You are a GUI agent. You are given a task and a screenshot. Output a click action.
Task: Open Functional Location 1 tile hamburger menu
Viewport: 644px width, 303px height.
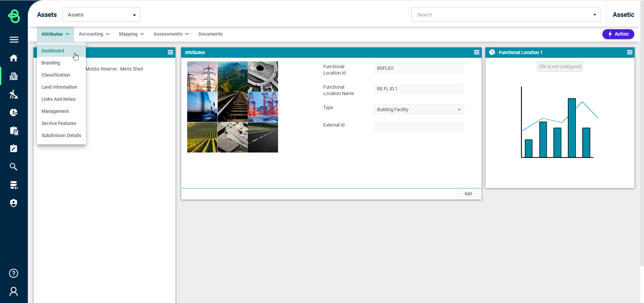pyautogui.click(x=630, y=52)
